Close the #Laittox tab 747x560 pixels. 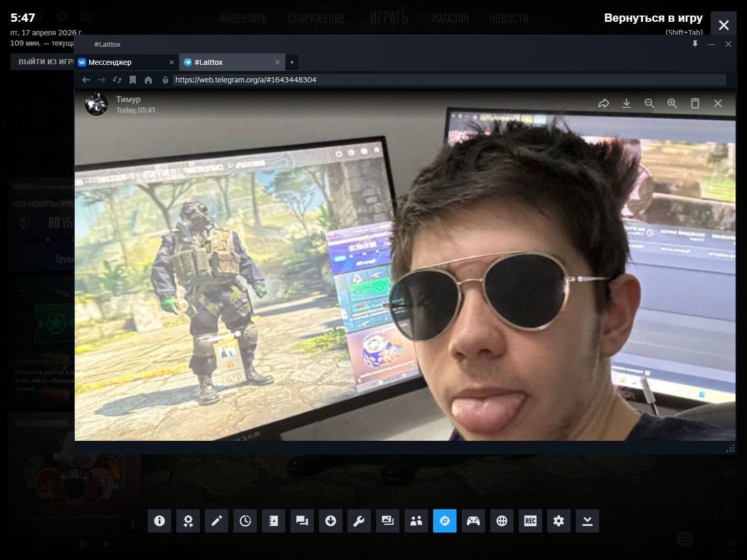tap(278, 62)
